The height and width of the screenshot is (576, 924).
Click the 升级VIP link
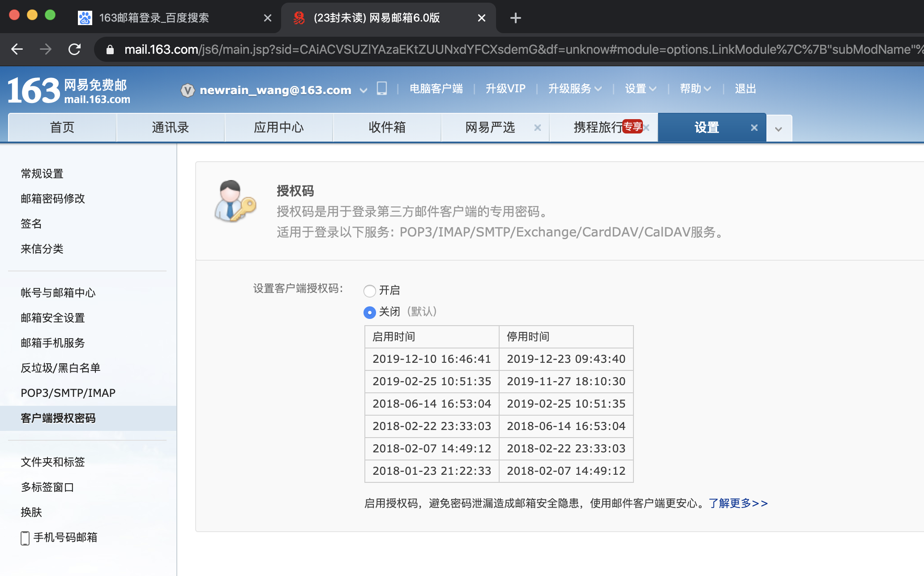[505, 89]
